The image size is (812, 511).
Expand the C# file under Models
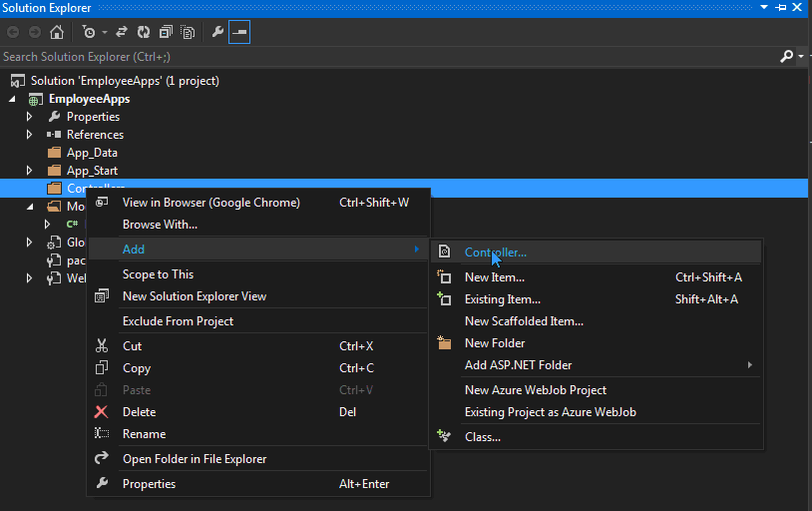47,224
